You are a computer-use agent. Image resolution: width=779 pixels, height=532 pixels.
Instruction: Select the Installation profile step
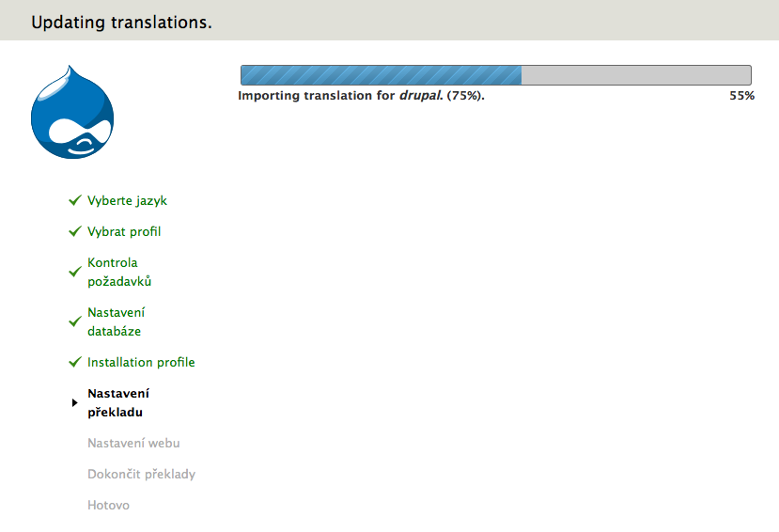(x=141, y=362)
